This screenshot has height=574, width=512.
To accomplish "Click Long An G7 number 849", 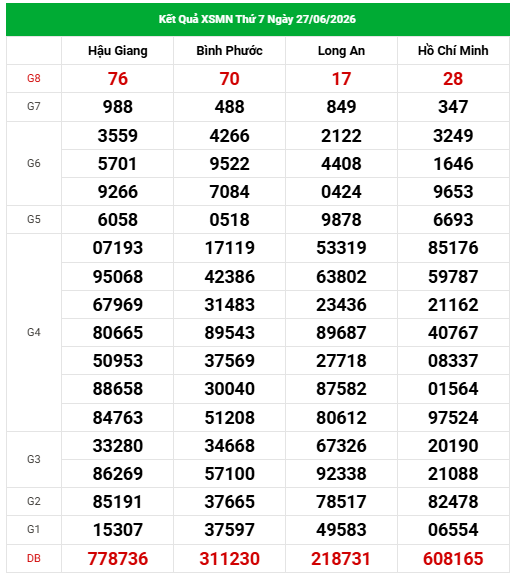I will (x=341, y=107).
